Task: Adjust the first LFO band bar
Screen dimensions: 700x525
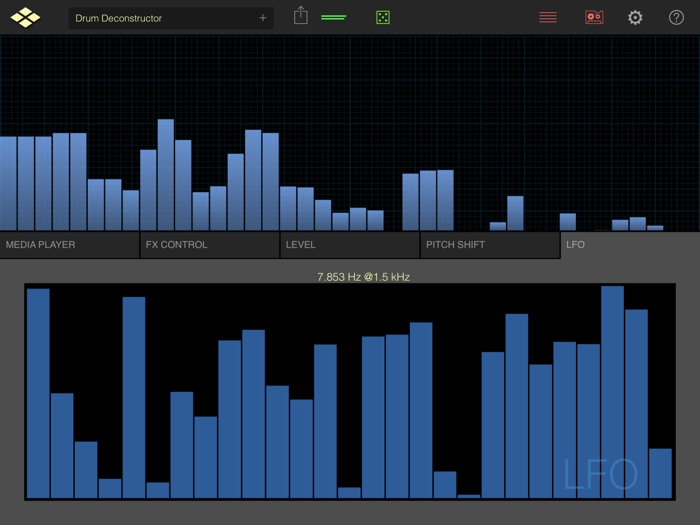Action: 38,393
